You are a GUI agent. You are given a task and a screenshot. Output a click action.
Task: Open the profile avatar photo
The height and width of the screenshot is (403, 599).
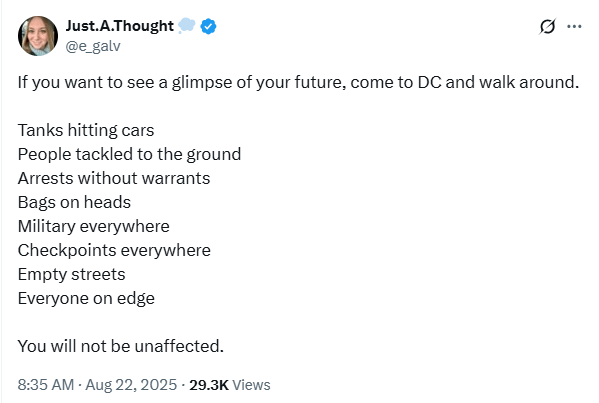(38, 36)
